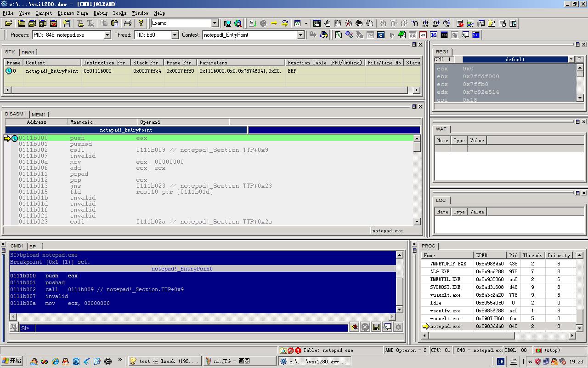This screenshot has height=368, width=588.
Task: Click the stop icon beside command input
Action: pos(365,327)
